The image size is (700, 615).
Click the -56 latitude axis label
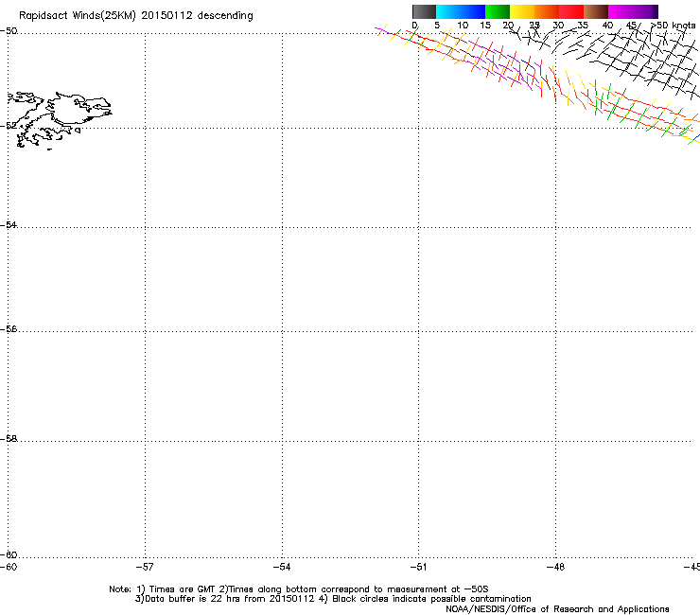9,328
